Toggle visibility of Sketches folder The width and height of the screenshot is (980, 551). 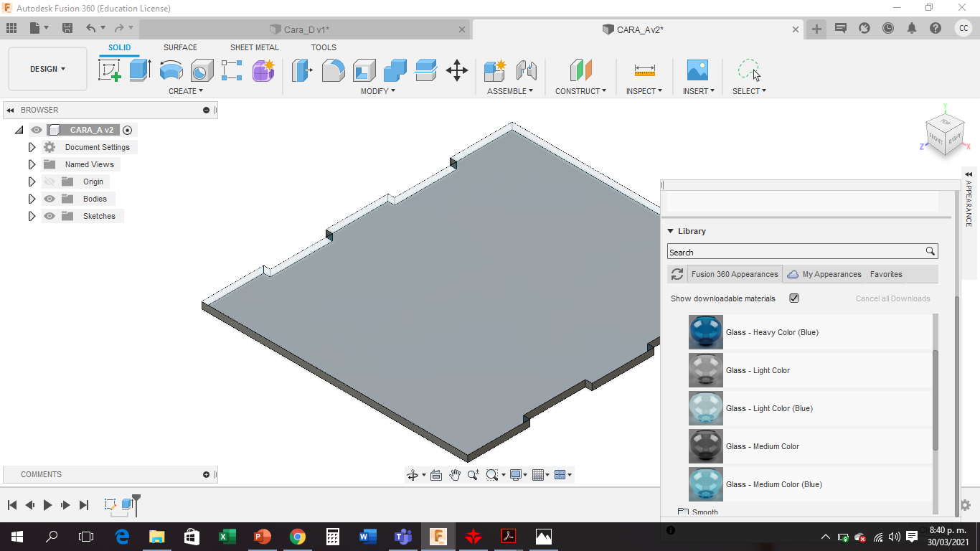click(x=50, y=216)
